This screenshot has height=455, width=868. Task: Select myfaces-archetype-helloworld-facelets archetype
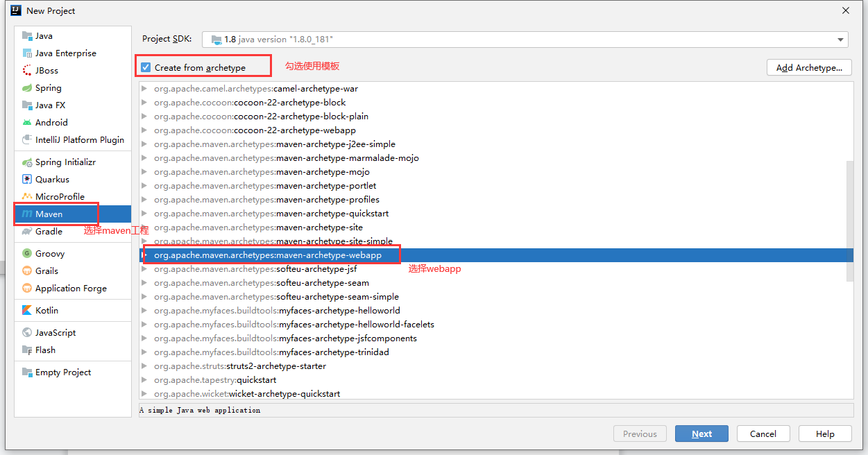[496, 325]
